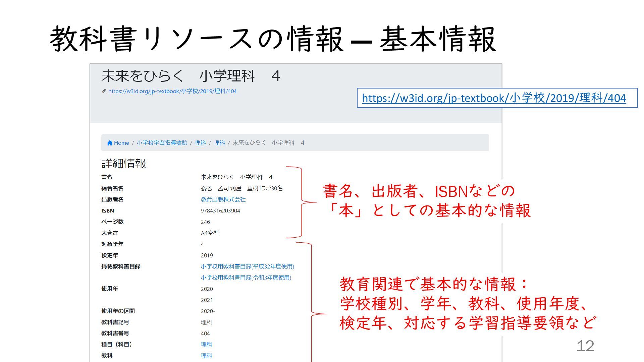Click the slide number 12

pos(585,346)
